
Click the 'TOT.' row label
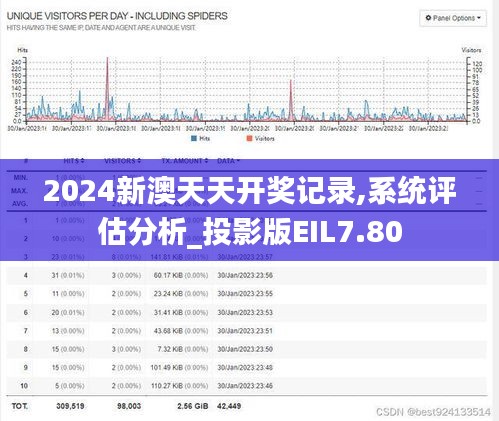pos(20,406)
